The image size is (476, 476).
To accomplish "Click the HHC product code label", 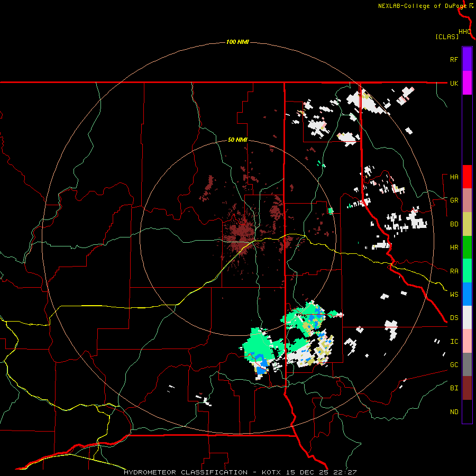I will point(464,32).
